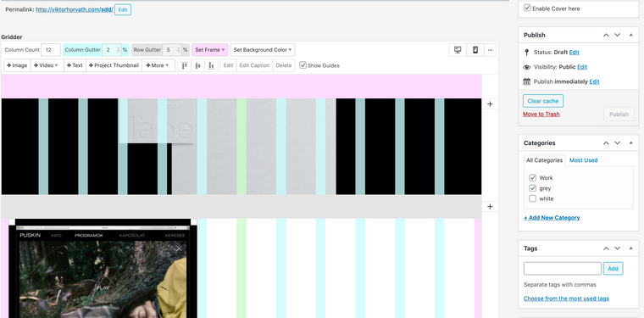This screenshot has width=644, height=318.
Task: Move Tags panel down
Action: tap(617, 248)
